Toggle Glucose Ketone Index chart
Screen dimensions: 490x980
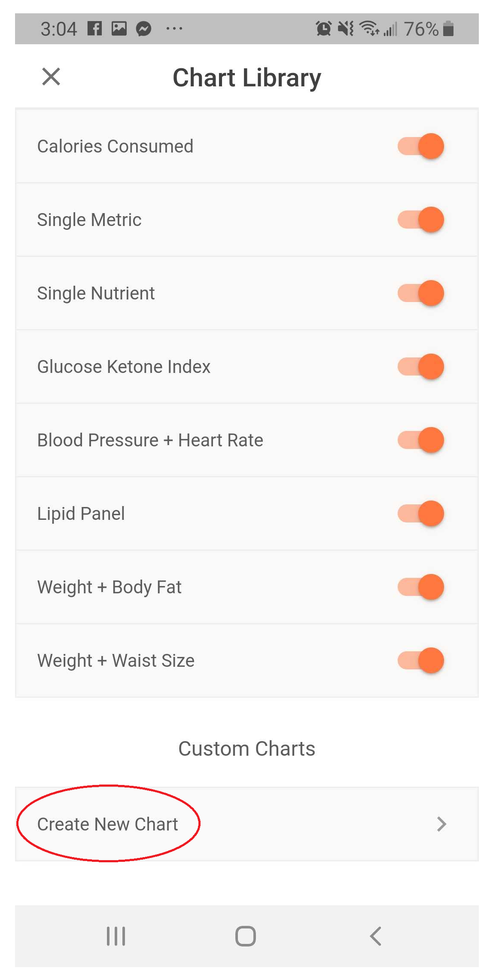click(x=420, y=366)
